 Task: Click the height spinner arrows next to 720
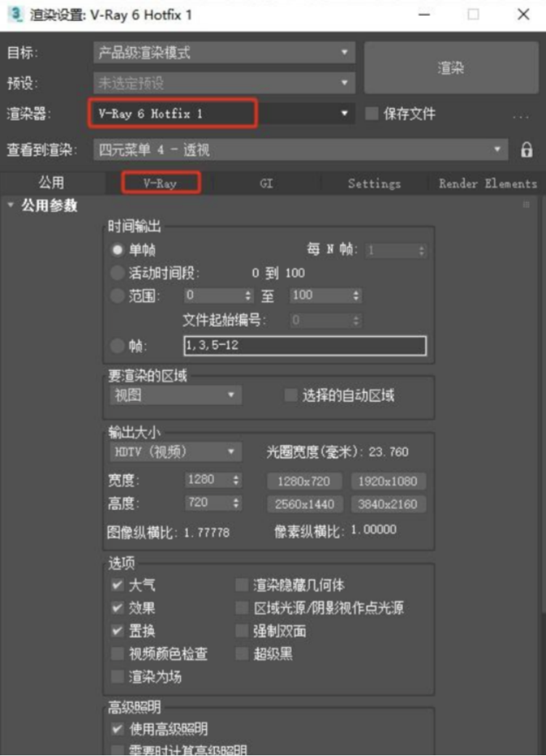click(x=236, y=503)
